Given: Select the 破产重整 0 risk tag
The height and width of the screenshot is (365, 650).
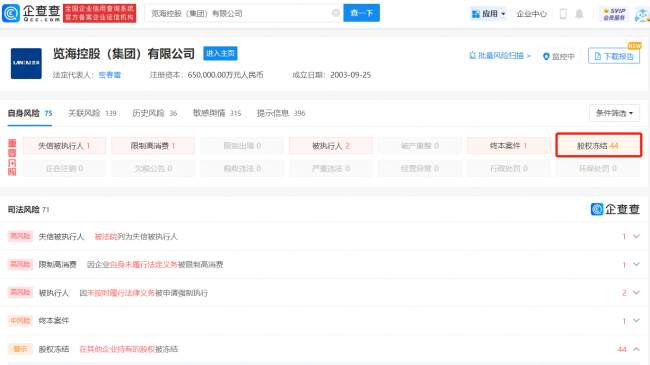Looking at the screenshot, I should (420, 146).
